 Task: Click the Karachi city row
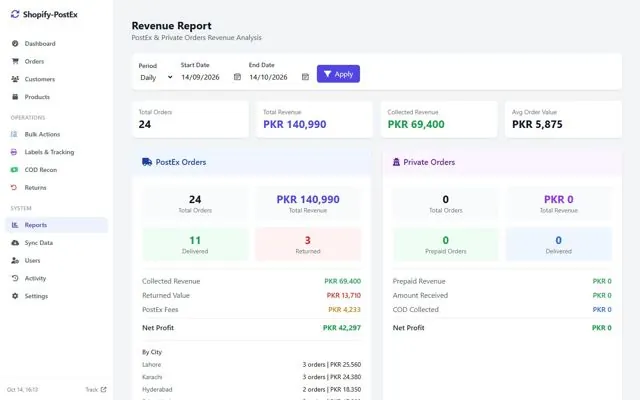pyautogui.click(x=251, y=377)
